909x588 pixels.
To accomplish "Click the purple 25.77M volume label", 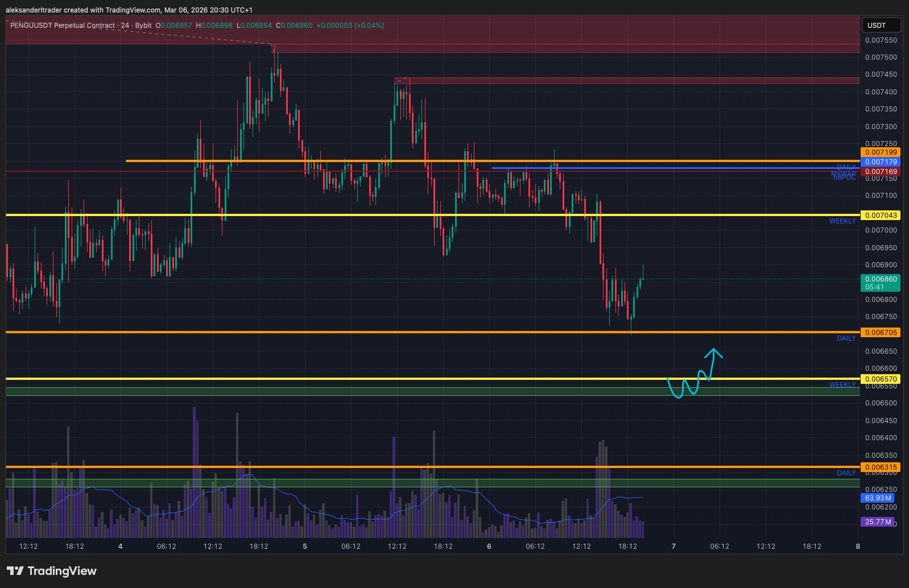I will (x=878, y=521).
